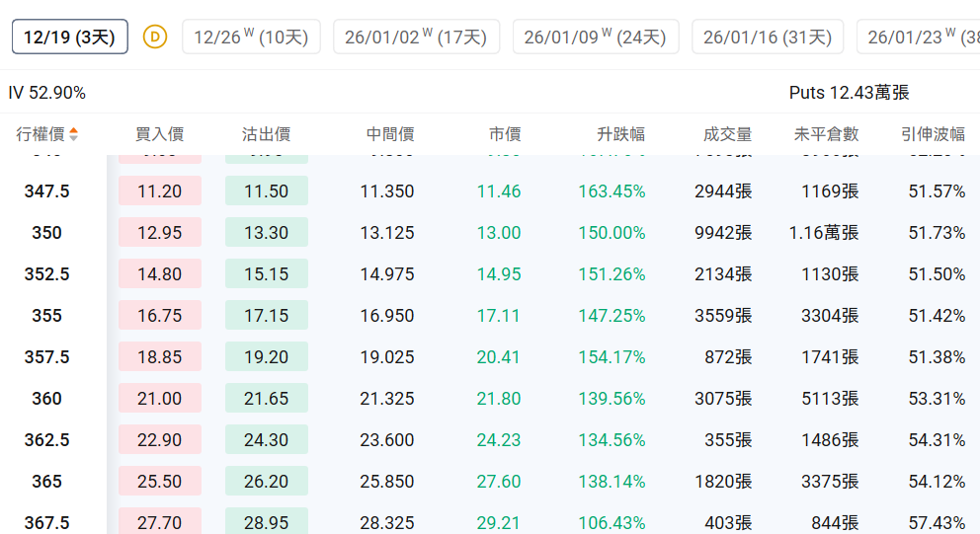This screenshot has height=534, width=980.
Task: Click the 升跌幅 column header
Action: click(x=620, y=134)
